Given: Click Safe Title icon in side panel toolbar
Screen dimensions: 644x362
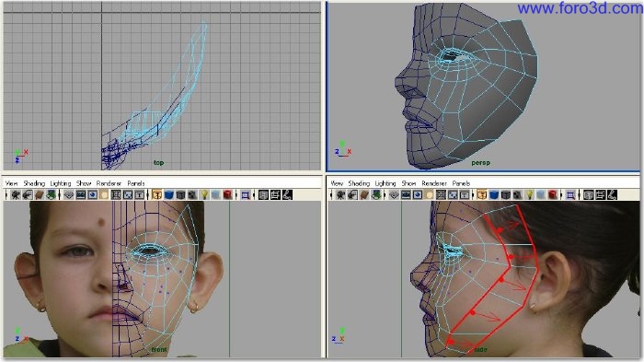Looking at the screenshot, I should tap(465, 195).
